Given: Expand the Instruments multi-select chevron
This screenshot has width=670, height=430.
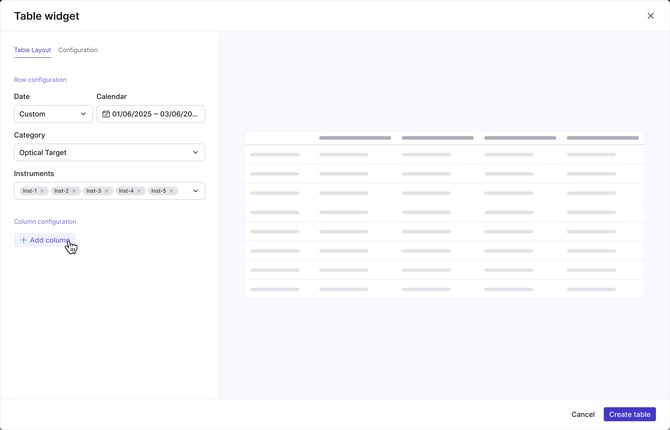Looking at the screenshot, I should (x=195, y=191).
